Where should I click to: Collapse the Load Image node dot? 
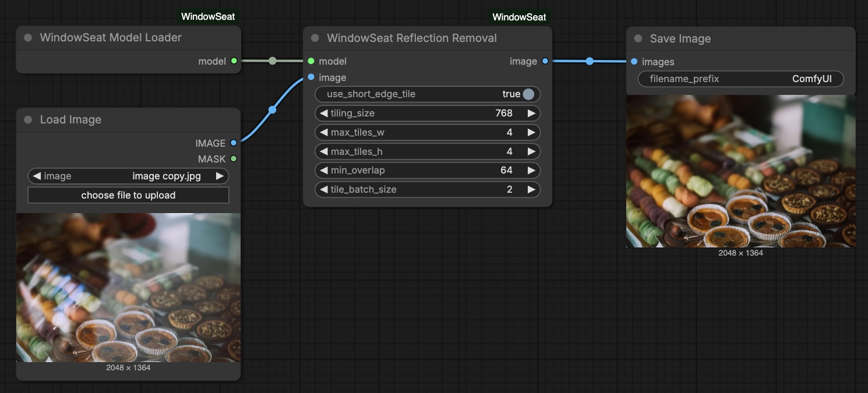point(28,120)
